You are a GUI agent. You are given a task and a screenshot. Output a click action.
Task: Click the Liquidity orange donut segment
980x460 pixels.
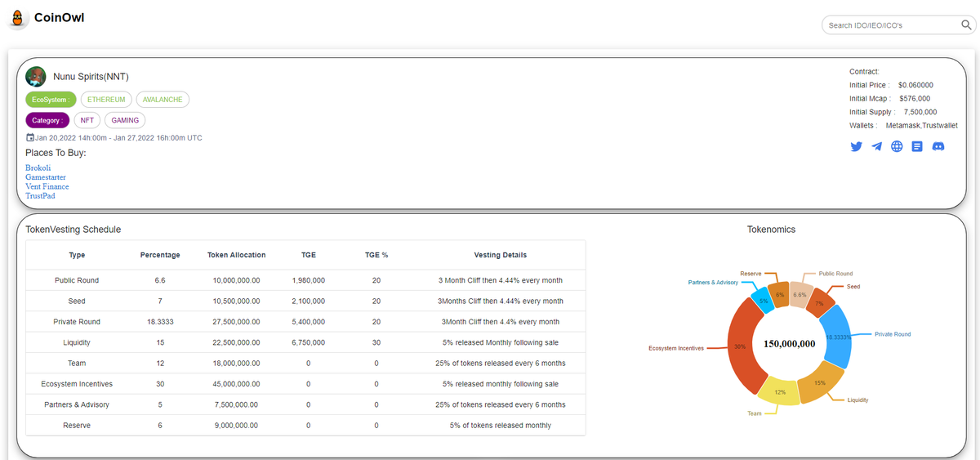(820, 382)
